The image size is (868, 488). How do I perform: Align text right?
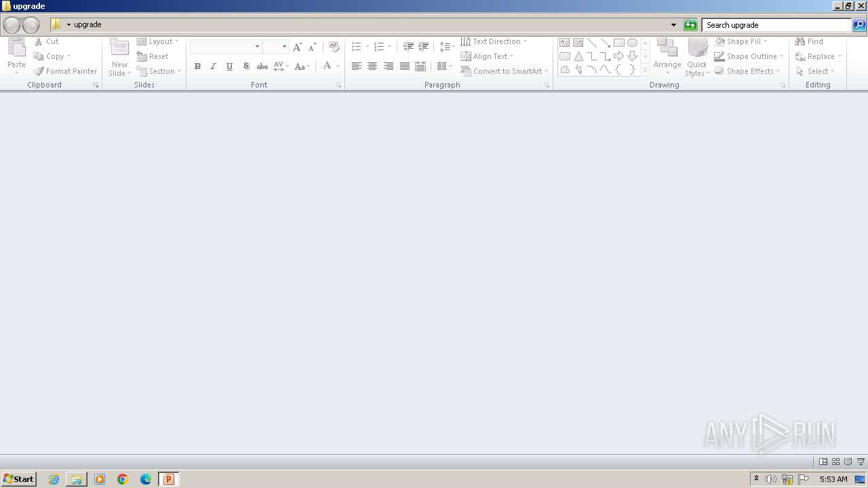click(x=389, y=66)
